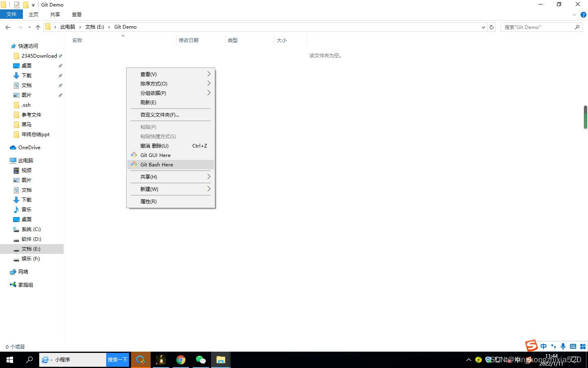Click 文档 (E:) in the address breadcrumb

95,27
